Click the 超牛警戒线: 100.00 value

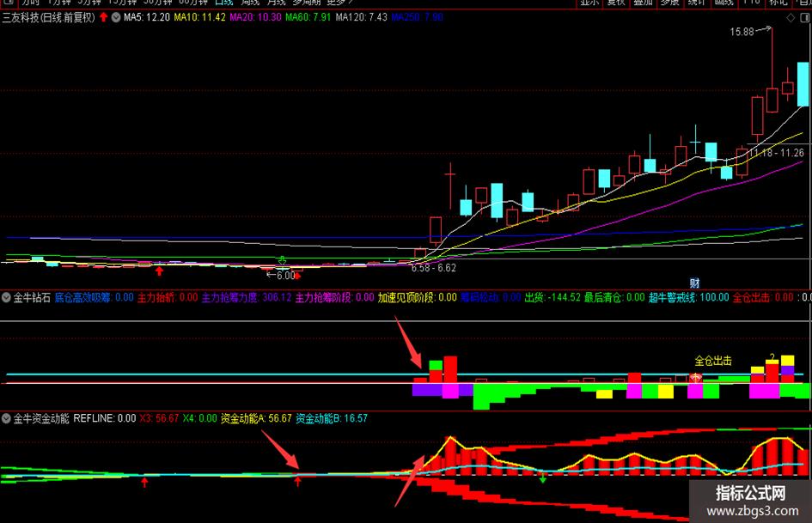[x=689, y=297]
